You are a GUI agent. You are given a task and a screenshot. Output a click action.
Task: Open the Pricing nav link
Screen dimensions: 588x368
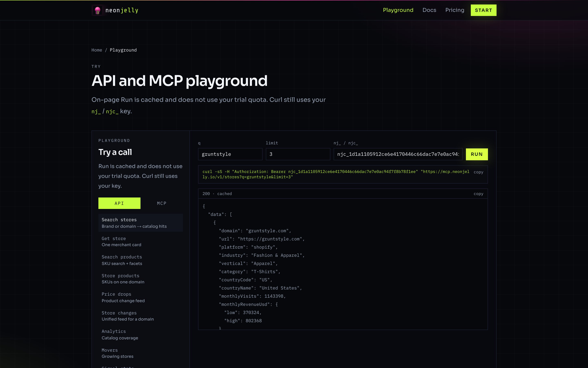(x=455, y=10)
